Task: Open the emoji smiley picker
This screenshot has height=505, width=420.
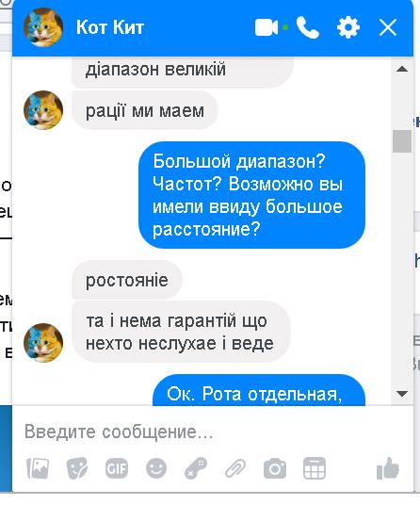Action: tap(156, 468)
